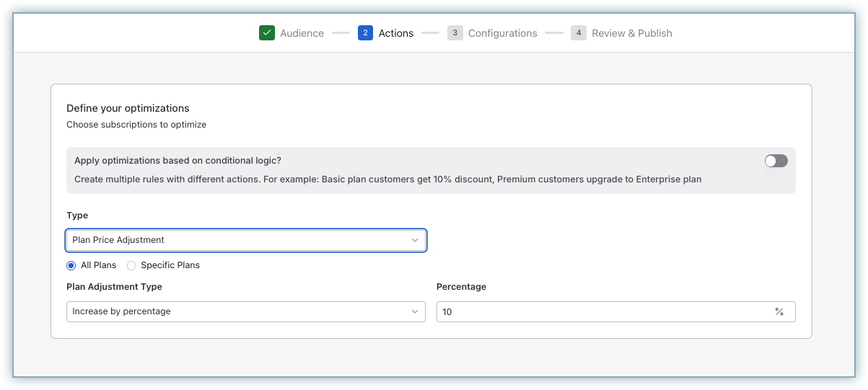Click the grey step 4 badge

point(579,32)
